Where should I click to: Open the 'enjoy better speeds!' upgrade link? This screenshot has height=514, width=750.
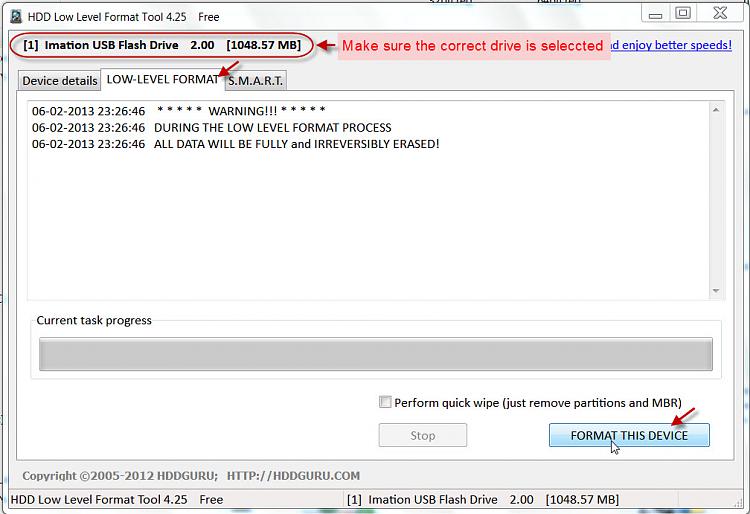click(x=671, y=45)
